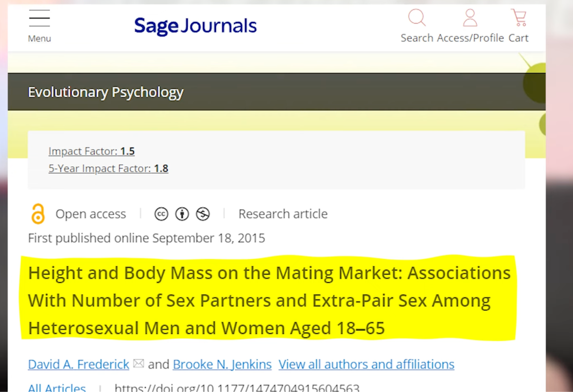Open the shopping Cart icon
Image resolution: width=573 pixels, height=392 pixels.
click(519, 18)
